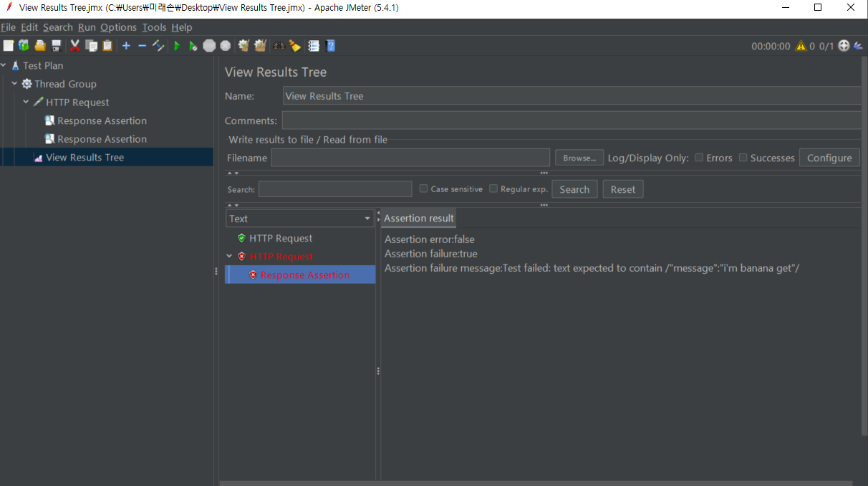Create a new test plan with New icon
The height and width of the screenshot is (486, 868).
pyautogui.click(x=8, y=46)
